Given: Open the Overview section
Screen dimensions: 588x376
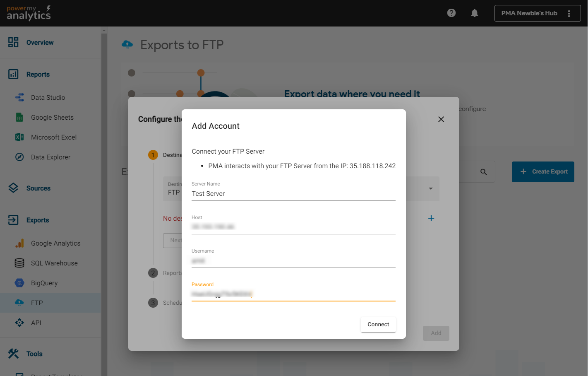Looking at the screenshot, I should point(40,42).
